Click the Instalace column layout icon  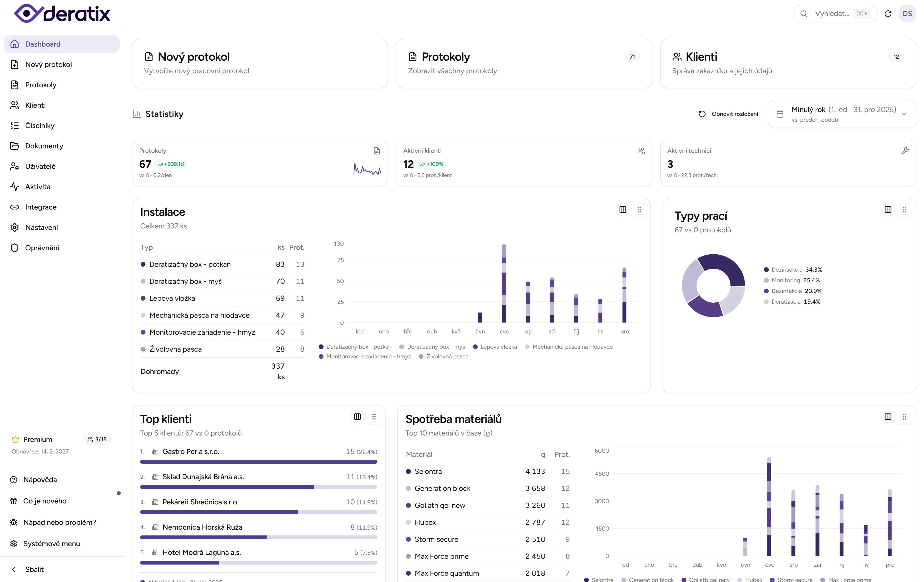622,210
